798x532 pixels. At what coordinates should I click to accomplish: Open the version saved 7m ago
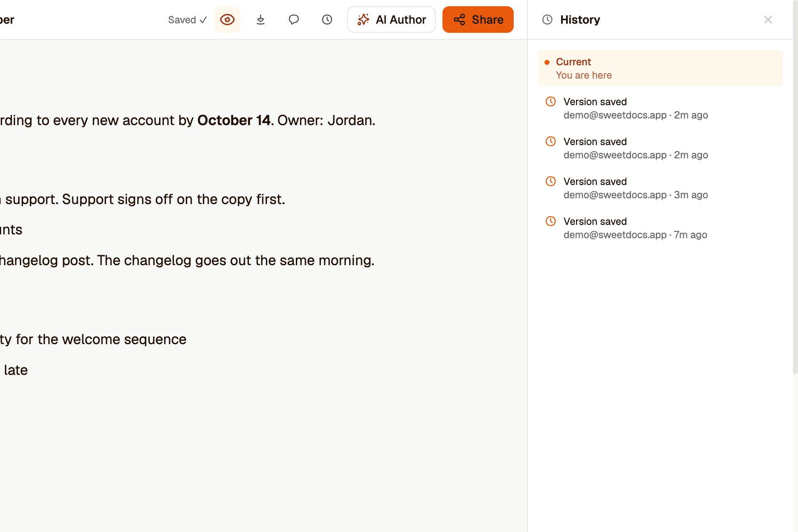click(660, 228)
